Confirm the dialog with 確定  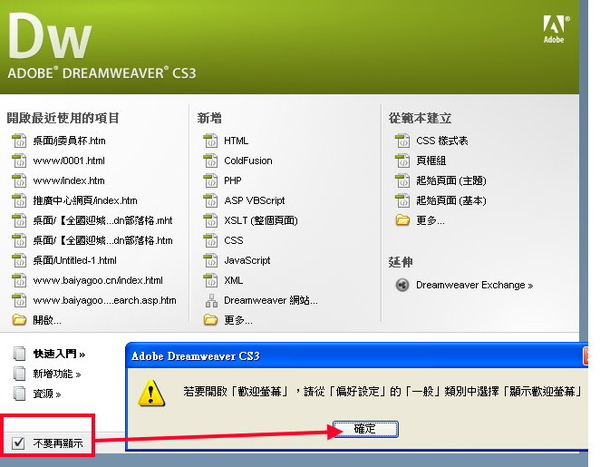[x=365, y=429]
